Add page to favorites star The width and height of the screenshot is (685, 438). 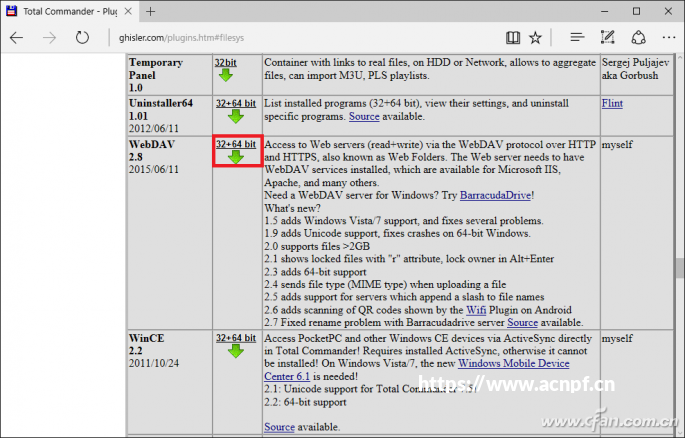tap(536, 38)
